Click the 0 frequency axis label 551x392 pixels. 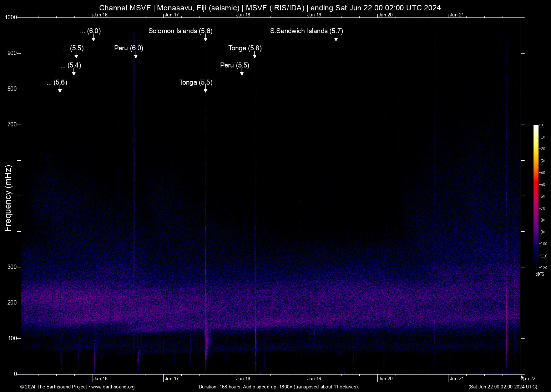[16, 374]
